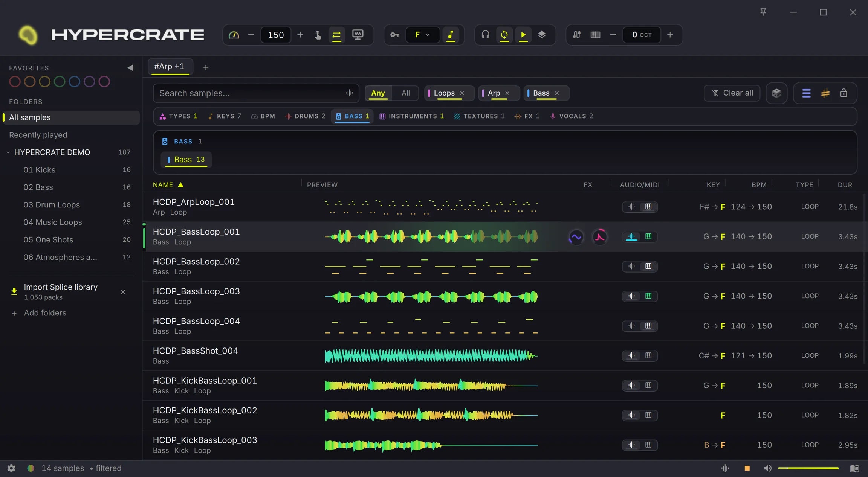Image resolution: width=868 pixels, height=477 pixels.
Task: Open the TYPES filter category
Action: pyautogui.click(x=179, y=116)
